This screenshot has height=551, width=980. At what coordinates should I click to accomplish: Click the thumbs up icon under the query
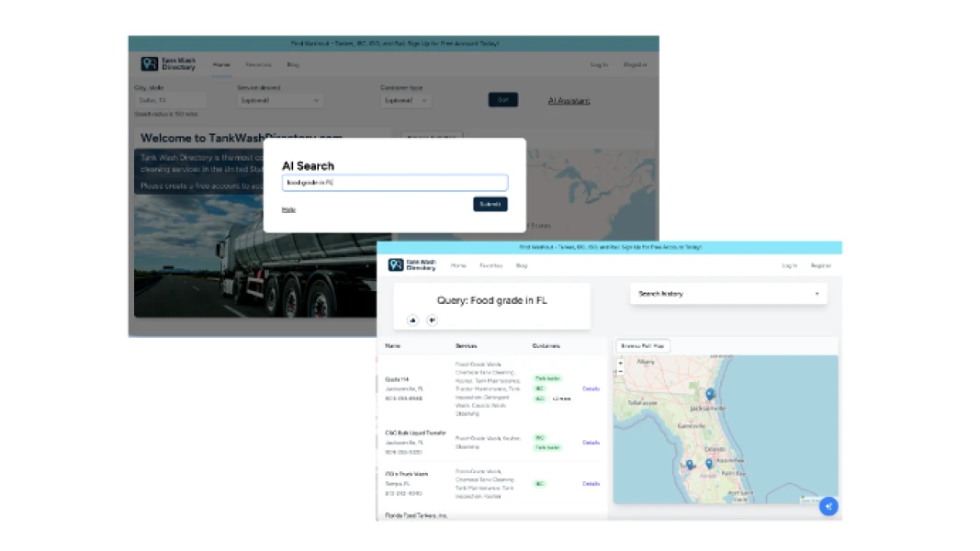413,320
